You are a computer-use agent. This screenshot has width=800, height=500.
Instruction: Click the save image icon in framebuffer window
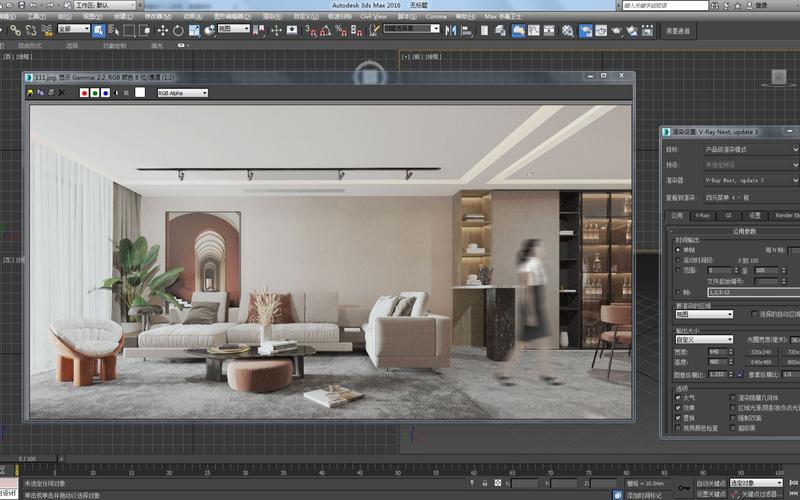(30, 93)
